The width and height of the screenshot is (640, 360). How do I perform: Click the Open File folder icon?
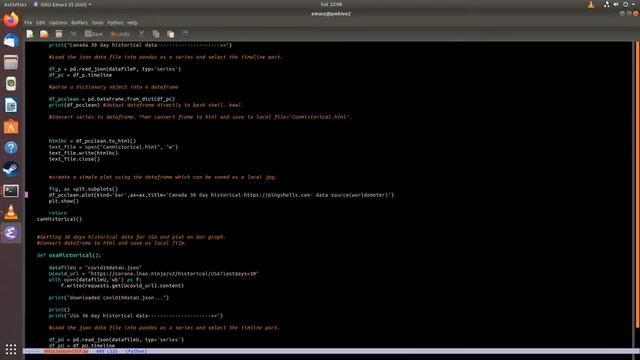coord(44,34)
